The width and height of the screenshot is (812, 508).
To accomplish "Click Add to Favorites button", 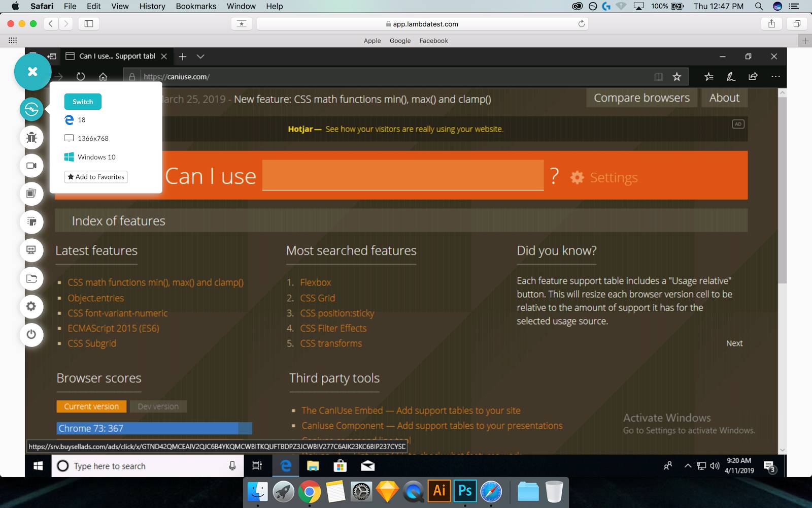I will (x=96, y=177).
